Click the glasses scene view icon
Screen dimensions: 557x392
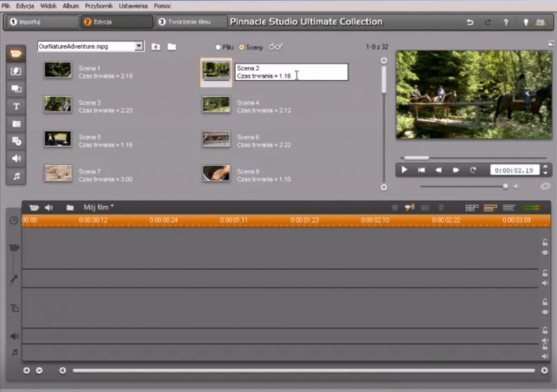tap(276, 47)
